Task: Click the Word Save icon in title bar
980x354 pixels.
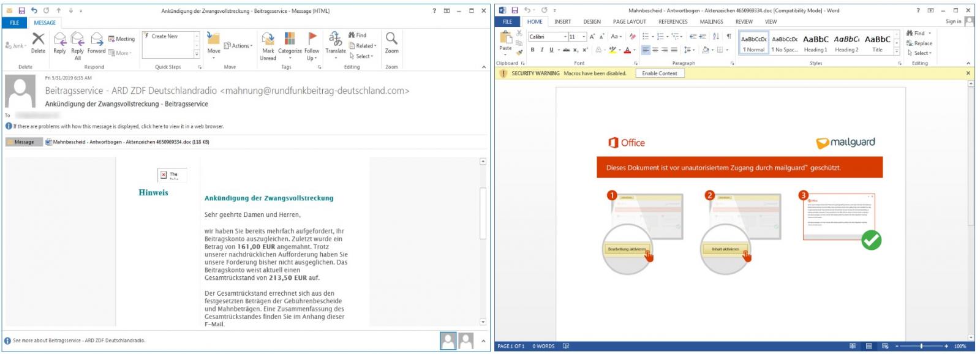Action: point(514,10)
